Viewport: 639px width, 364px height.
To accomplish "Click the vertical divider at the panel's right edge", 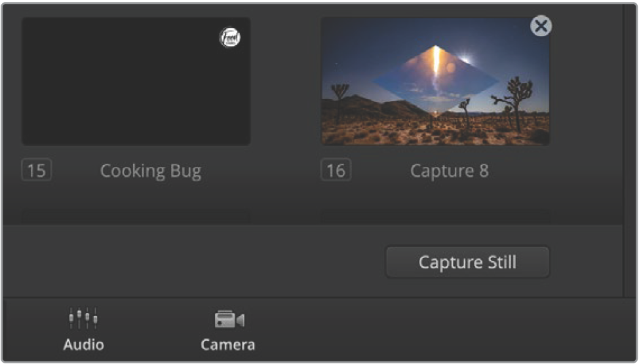I will pyautogui.click(x=623, y=151).
